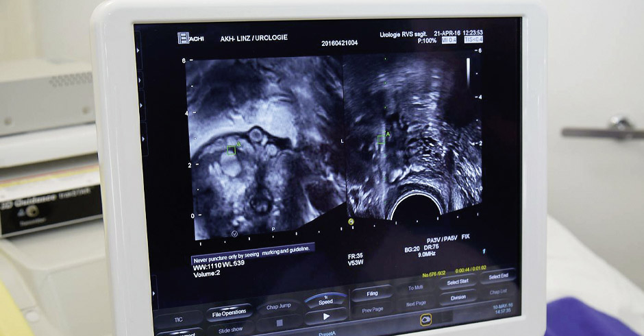Click the circled V marker below MRI image

[234, 234]
